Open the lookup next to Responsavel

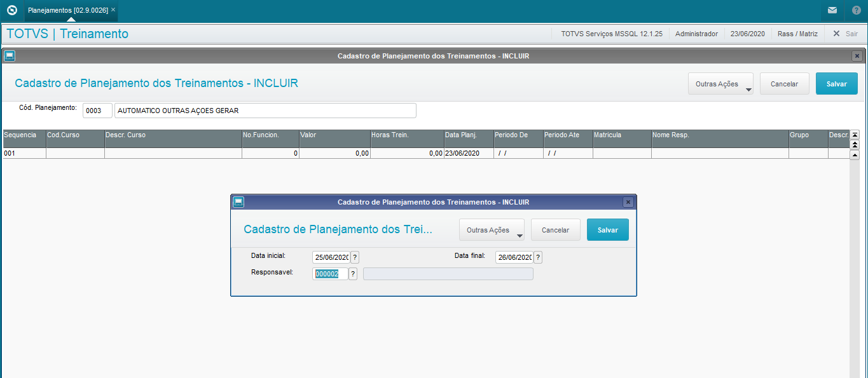(x=353, y=274)
